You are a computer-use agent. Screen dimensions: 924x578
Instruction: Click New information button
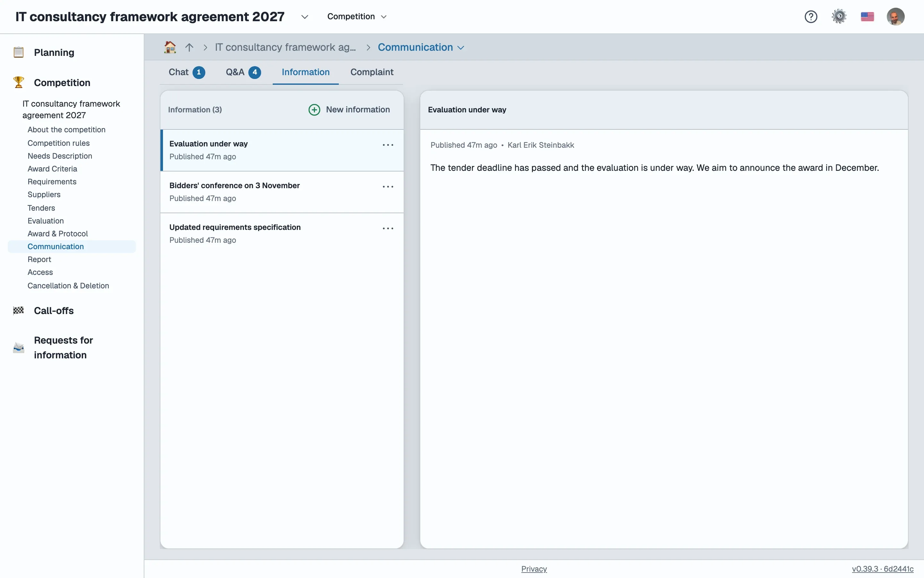pos(349,110)
